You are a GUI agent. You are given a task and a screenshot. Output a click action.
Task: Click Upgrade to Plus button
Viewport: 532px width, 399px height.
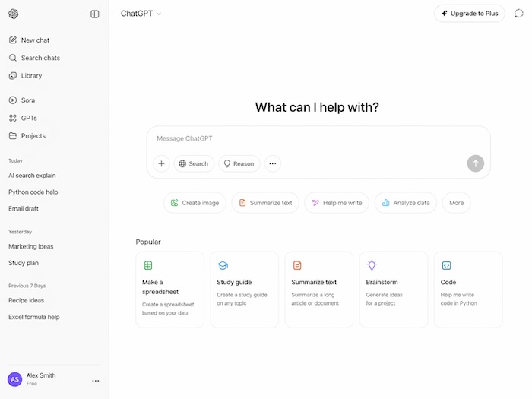pos(470,14)
